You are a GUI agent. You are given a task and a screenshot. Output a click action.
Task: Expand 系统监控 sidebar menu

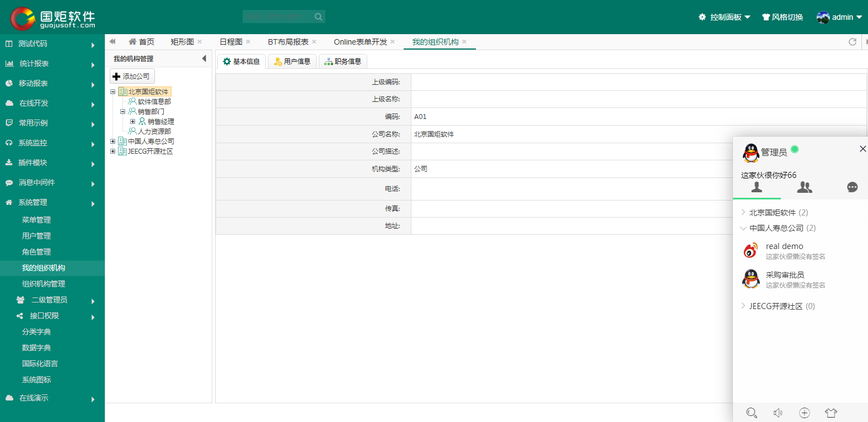(x=52, y=143)
